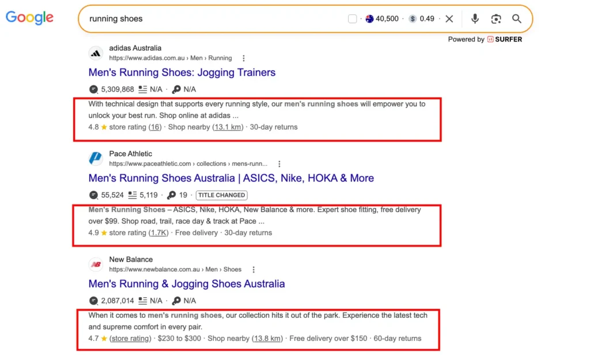The image size is (590, 364).
Task: Click the $230 to $300 price range
Action: click(179, 339)
